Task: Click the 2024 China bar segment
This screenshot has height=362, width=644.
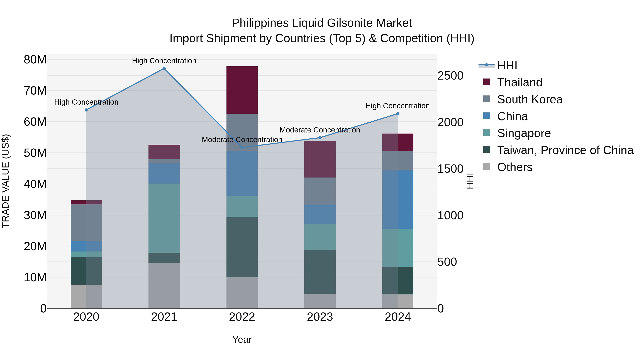Action: [x=398, y=200]
